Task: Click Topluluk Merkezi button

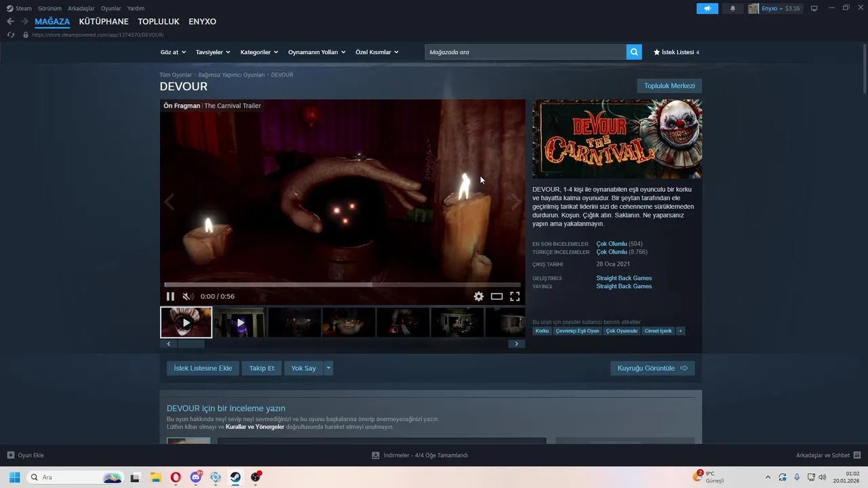Action: tap(669, 86)
